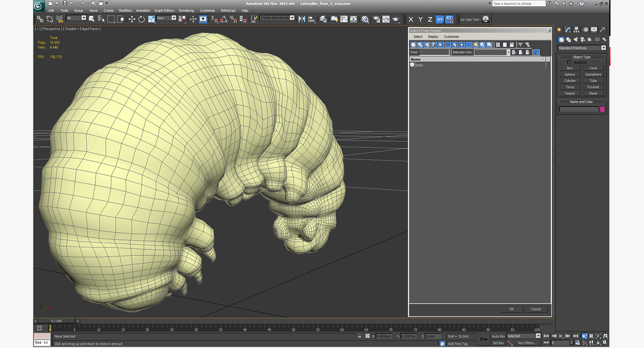This screenshot has height=348, width=644.
Task: Open the Modifiers menu
Action: (x=125, y=10)
